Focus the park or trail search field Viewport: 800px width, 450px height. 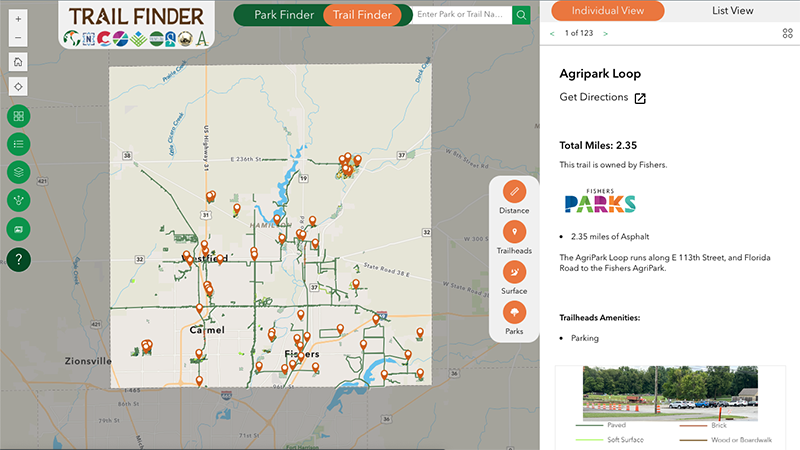tap(461, 14)
